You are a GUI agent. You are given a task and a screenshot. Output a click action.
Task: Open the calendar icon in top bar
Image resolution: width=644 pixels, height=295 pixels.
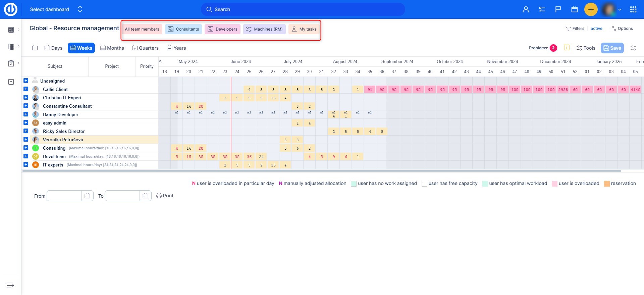(x=575, y=9)
